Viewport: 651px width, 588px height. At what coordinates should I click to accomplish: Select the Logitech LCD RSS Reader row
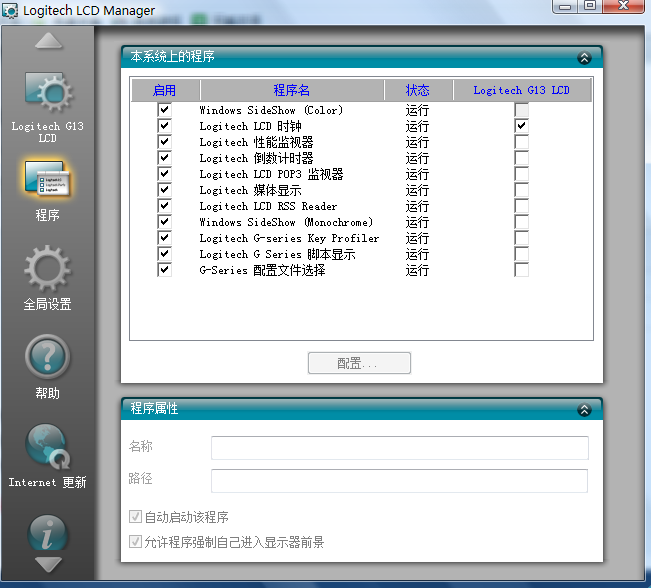tap(268, 206)
